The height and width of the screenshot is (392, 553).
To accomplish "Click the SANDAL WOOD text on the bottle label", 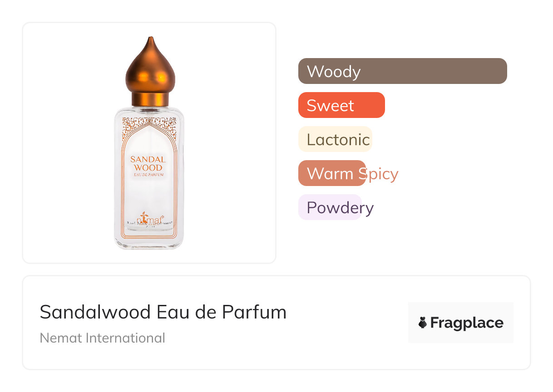I will point(148,163).
